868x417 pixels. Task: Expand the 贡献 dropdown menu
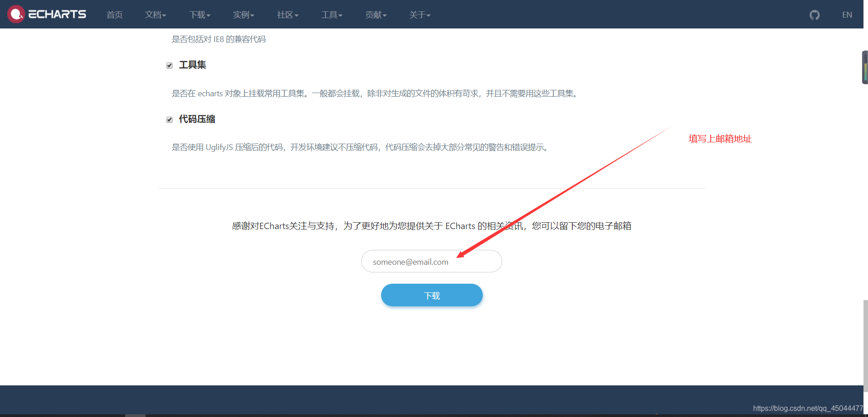click(376, 15)
